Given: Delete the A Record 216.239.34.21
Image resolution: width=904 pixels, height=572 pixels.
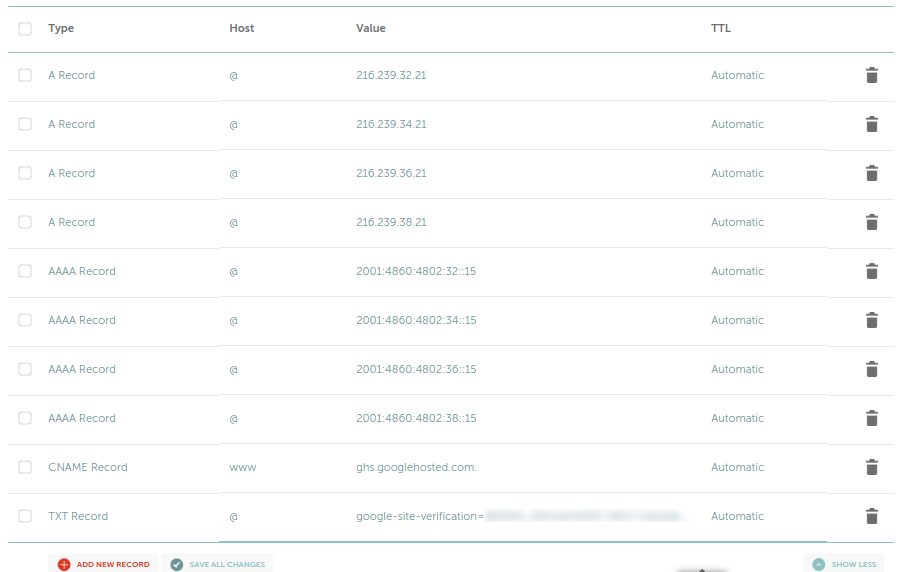Looking at the screenshot, I should (x=872, y=124).
